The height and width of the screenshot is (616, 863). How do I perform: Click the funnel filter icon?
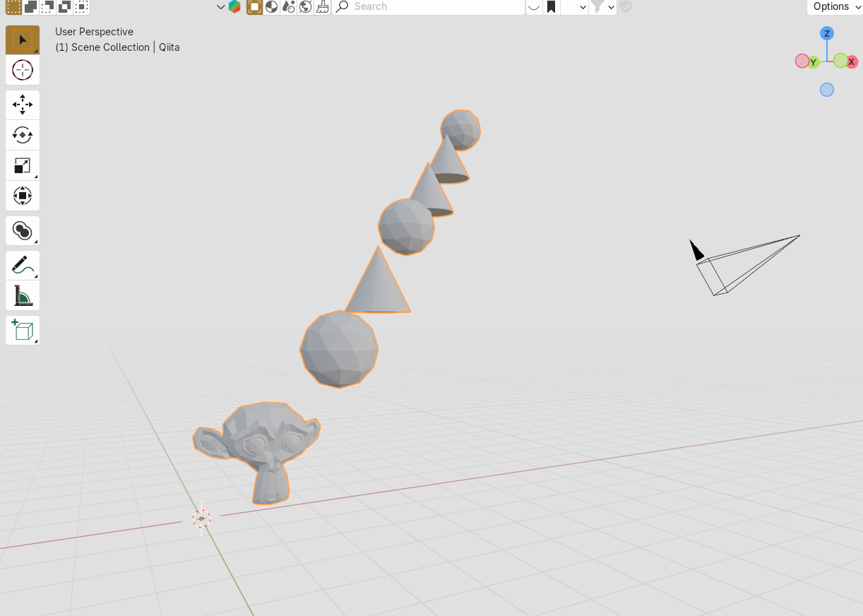(597, 7)
